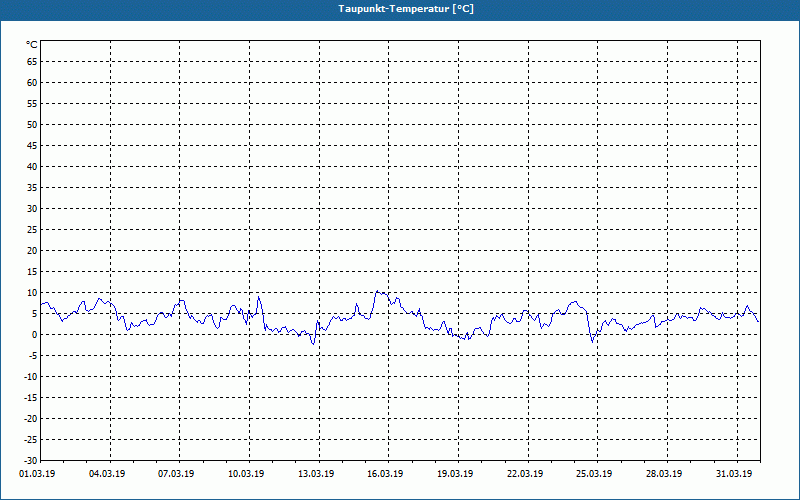Select the -25 value on the y-axis
This screenshot has height=500, width=800.
tap(30, 439)
